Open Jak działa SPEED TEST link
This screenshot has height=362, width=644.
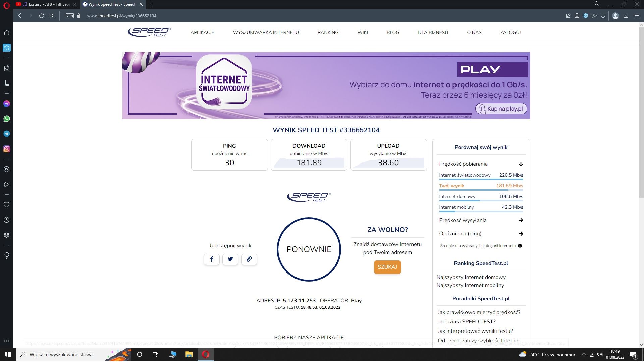tap(467, 322)
